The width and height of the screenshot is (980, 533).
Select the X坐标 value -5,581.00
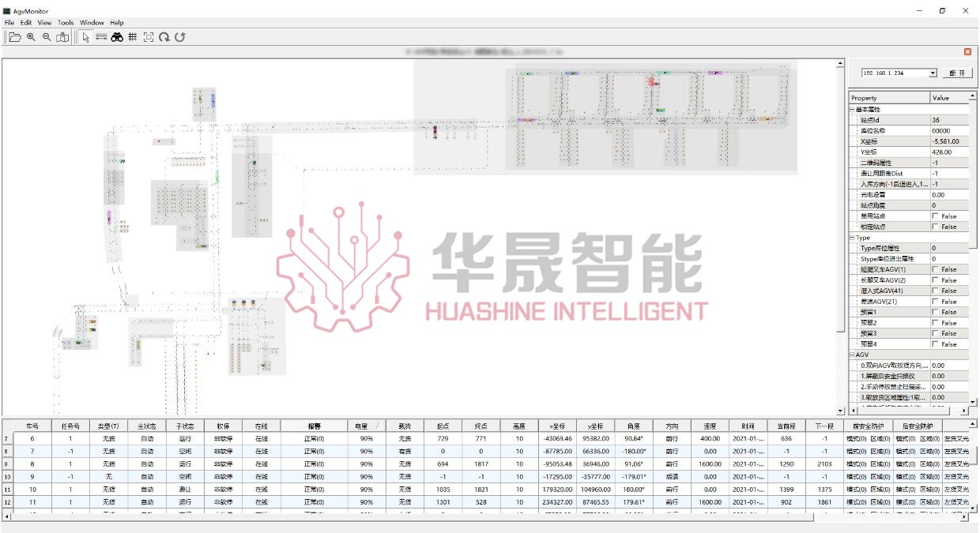tap(950, 141)
